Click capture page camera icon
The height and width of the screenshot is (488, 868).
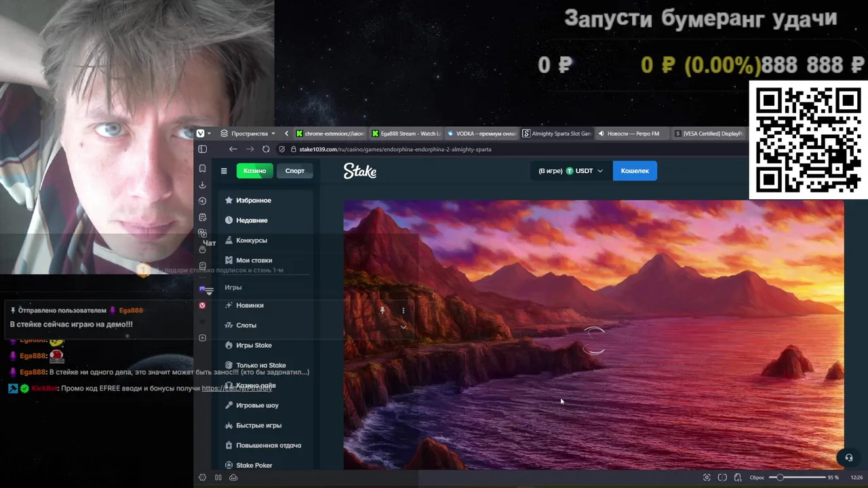click(x=707, y=477)
